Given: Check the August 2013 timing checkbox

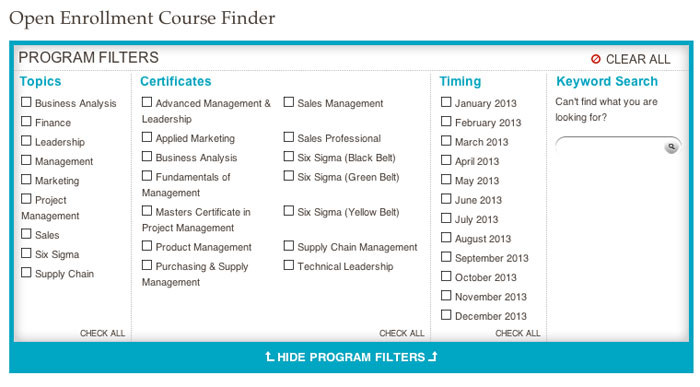Looking at the screenshot, I should click(446, 237).
